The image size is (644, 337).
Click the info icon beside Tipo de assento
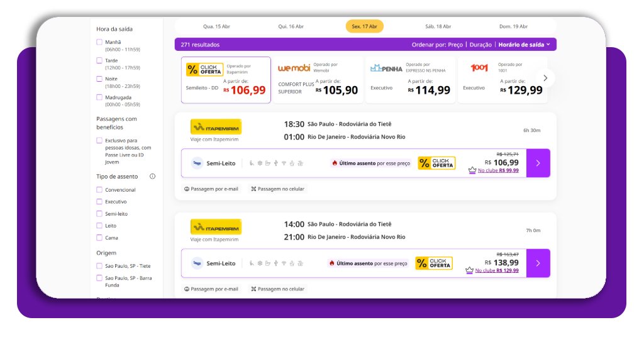coord(152,177)
